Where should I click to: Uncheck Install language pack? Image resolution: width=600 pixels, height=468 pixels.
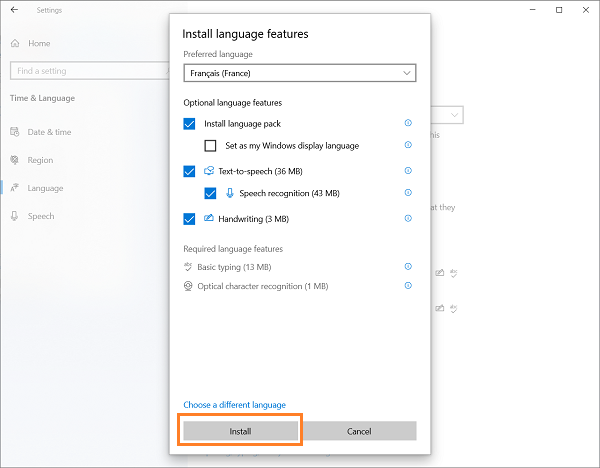pos(189,124)
